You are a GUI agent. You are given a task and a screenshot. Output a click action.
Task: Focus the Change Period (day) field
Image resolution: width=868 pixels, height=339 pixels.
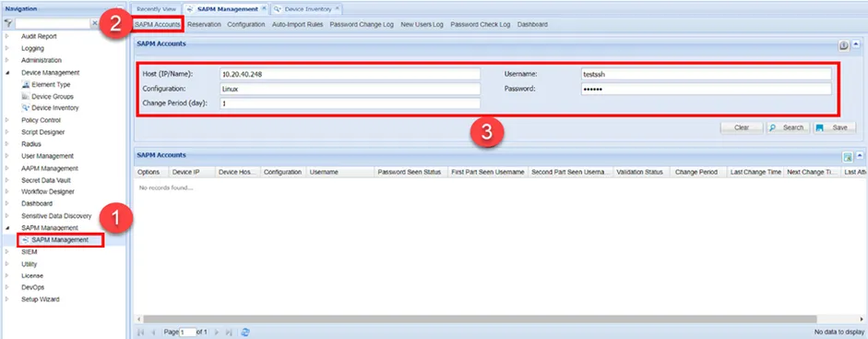pos(350,103)
